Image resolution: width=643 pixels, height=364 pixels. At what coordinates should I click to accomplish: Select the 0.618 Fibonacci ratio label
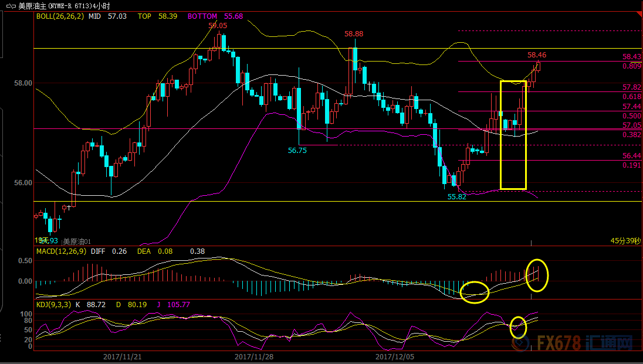[x=632, y=97]
